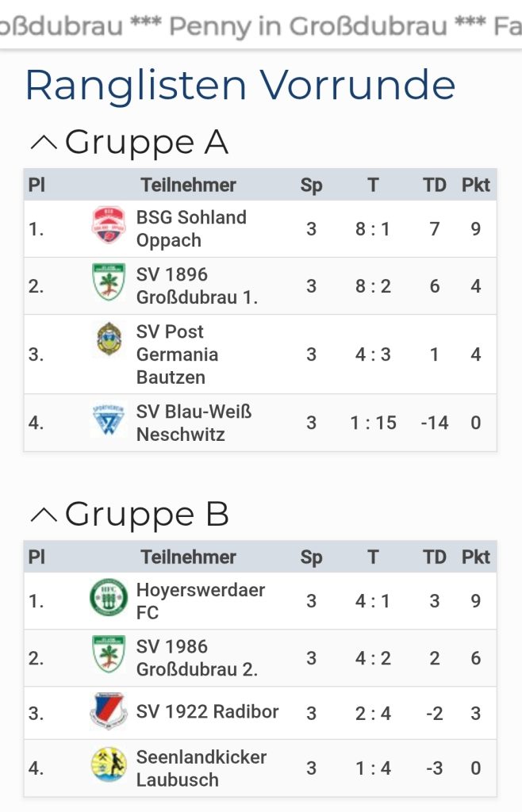Click the SV Blau-Weiß Neschwitz logo
522x812 pixels.
108,419
